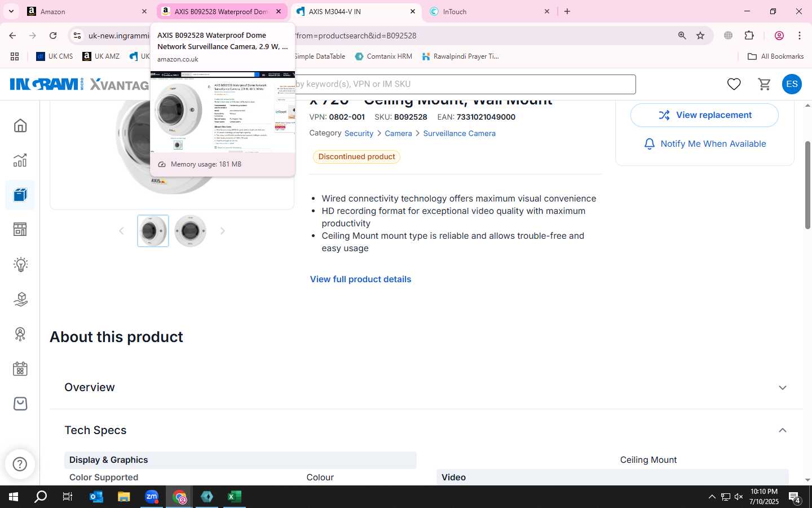This screenshot has height=508, width=812.
Task: Click the Display & Graphics spec heading
Action: click(x=108, y=460)
